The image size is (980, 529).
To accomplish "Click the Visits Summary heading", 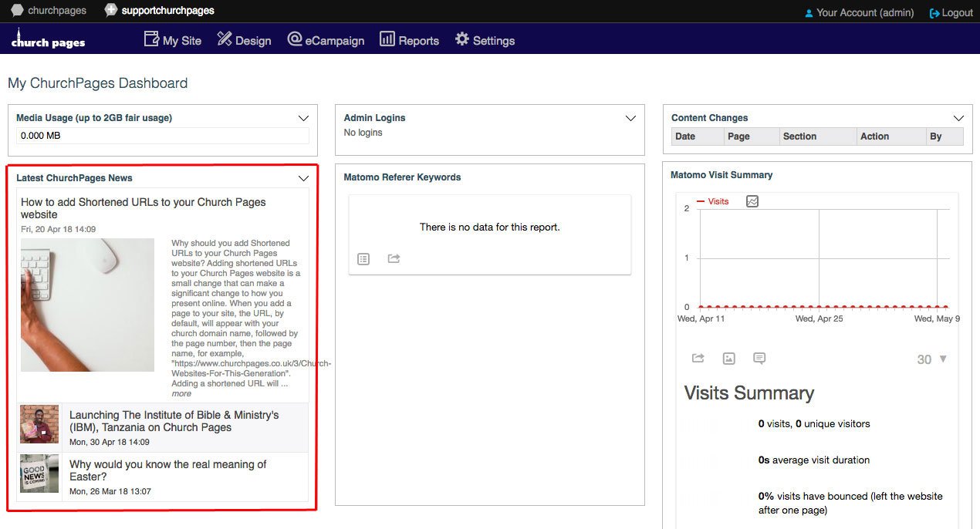I will pyautogui.click(x=749, y=393).
